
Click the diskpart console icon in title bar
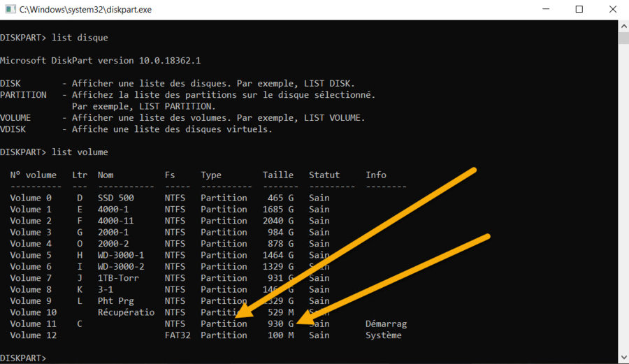click(10, 10)
